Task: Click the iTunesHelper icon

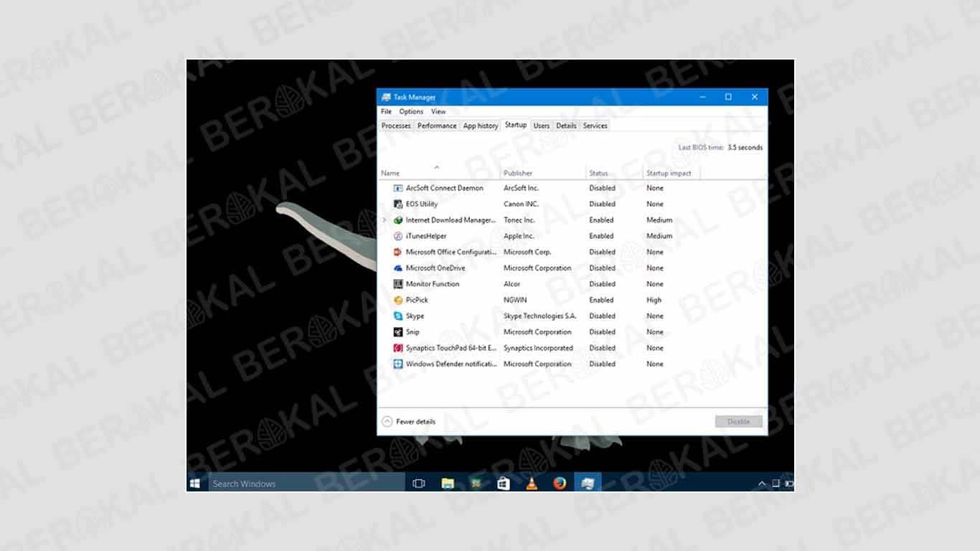Action: (x=398, y=236)
